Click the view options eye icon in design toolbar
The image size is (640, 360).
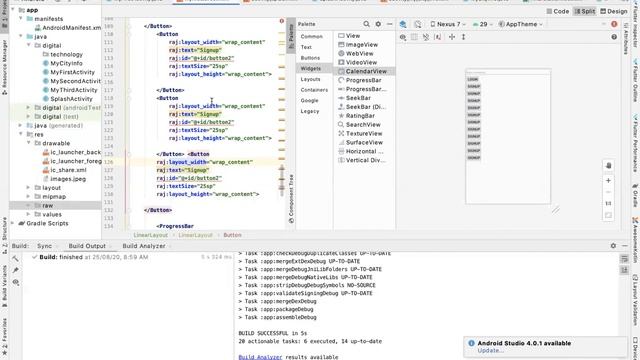[x=403, y=37]
